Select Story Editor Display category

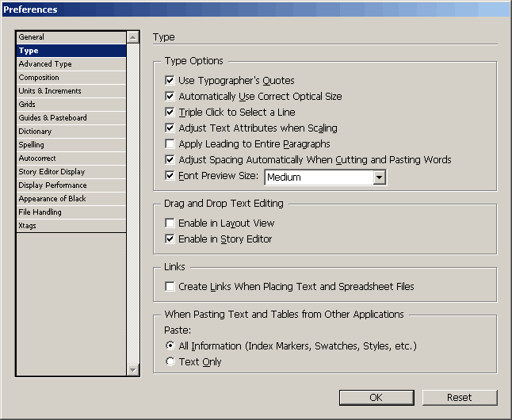[71, 171]
